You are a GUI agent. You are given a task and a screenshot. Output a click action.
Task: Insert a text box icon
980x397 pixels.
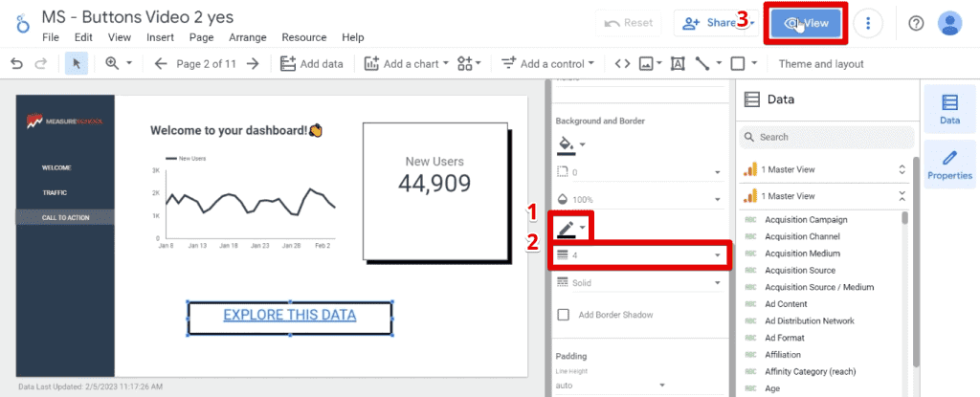pyautogui.click(x=678, y=64)
